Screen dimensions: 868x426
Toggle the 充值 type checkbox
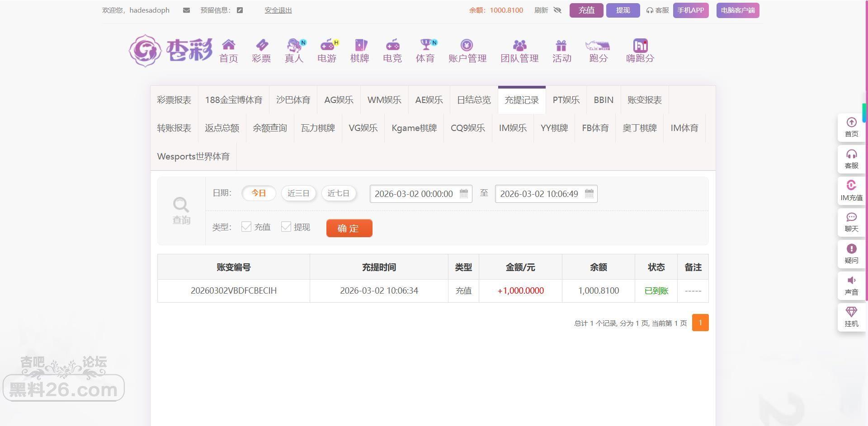pos(246,227)
